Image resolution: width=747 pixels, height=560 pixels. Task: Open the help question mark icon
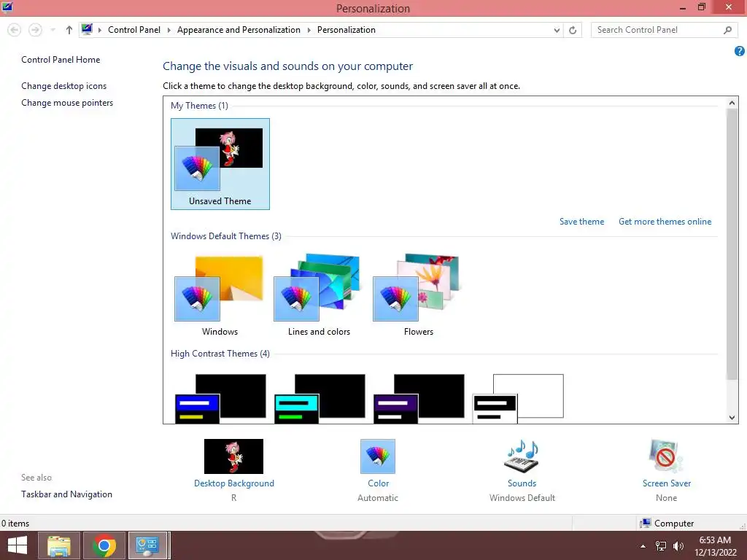tap(740, 51)
